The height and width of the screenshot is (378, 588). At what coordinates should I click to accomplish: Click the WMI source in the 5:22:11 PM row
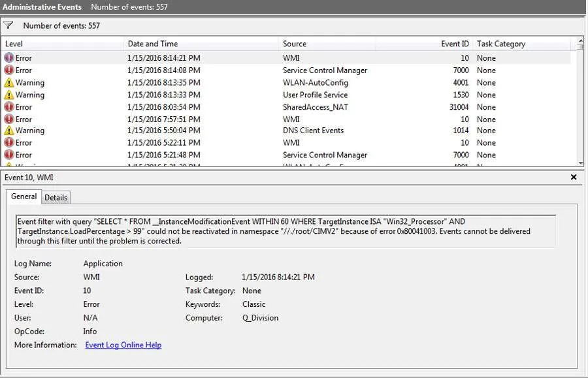291,143
